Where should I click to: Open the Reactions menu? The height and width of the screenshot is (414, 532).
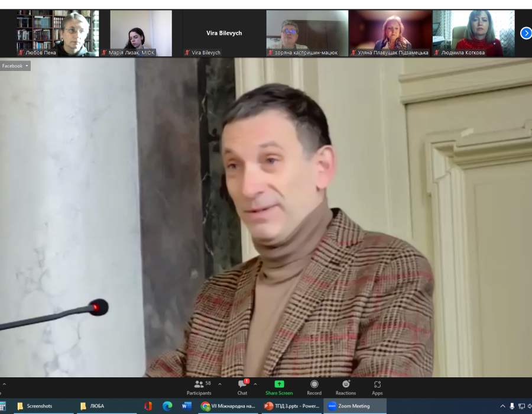click(346, 387)
